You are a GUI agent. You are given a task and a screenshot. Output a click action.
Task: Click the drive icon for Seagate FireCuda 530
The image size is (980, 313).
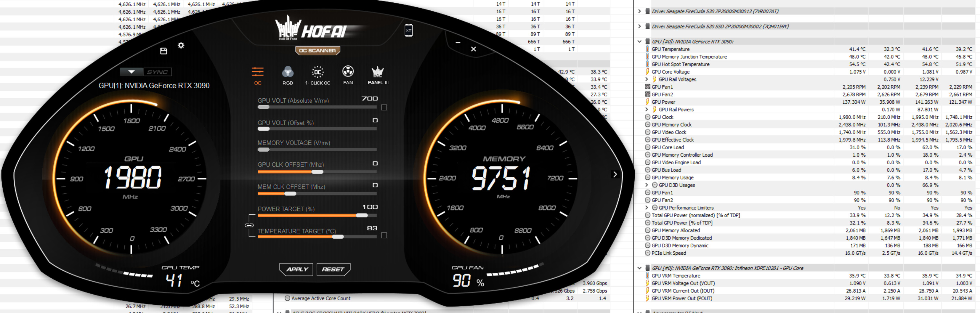tap(647, 12)
